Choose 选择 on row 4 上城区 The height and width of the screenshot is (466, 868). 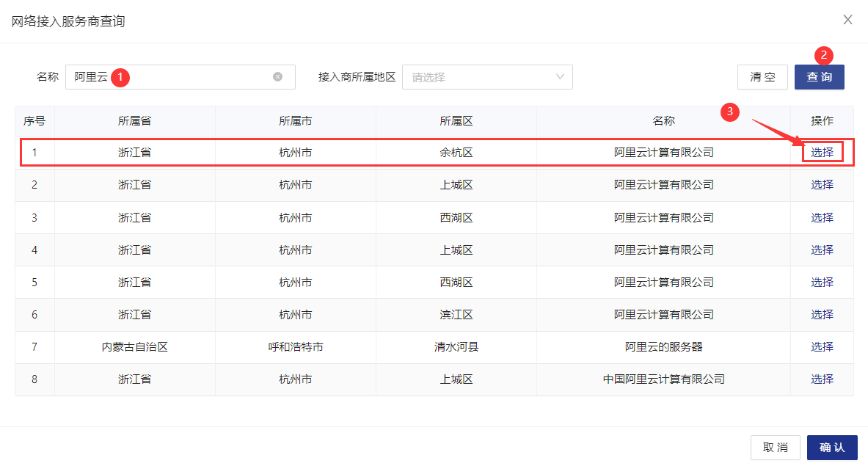tap(822, 250)
